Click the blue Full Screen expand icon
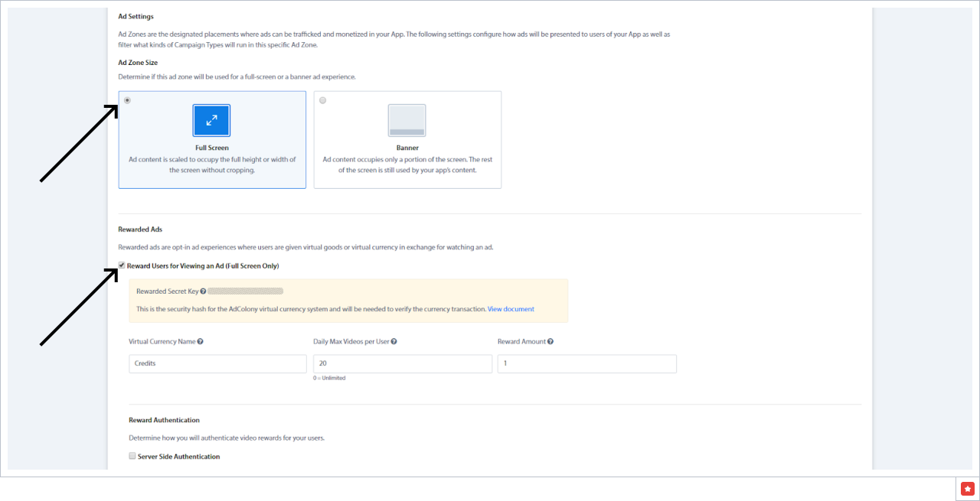980x501 pixels. (x=211, y=120)
